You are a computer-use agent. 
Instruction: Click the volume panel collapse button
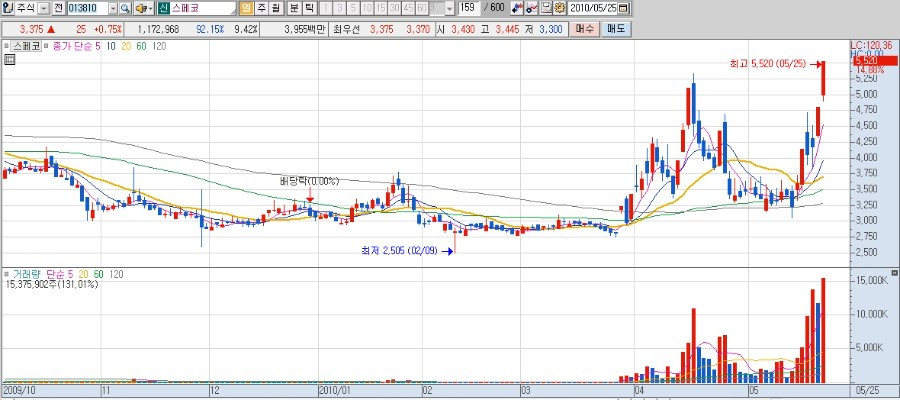click(894, 272)
